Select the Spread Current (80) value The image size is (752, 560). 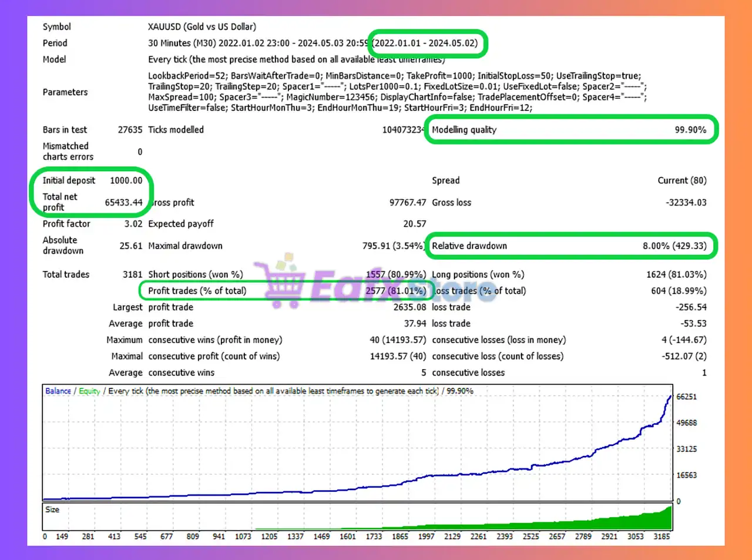pyautogui.click(x=681, y=180)
